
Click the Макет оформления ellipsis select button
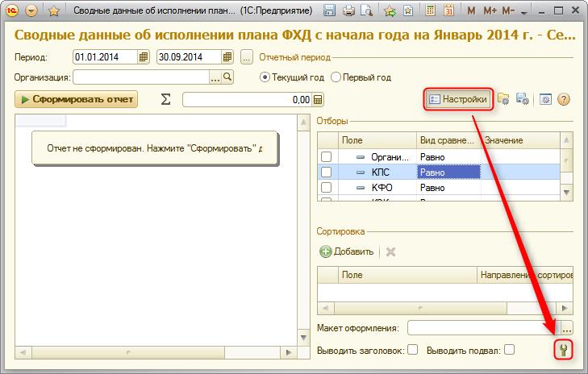tap(566, 328)
